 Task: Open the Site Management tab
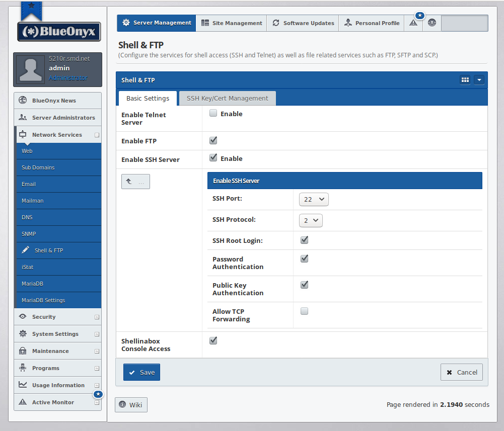tap(232, 23)
